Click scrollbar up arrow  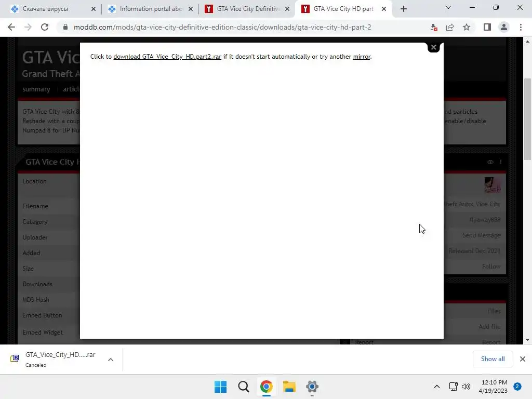point(527,42)
